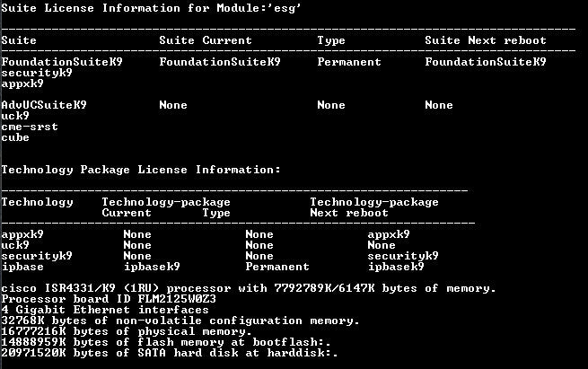Click 'appxk9' under the FoundationSuiteK9 suite
This screenshot has height=369, width=588.
(22, 83)
